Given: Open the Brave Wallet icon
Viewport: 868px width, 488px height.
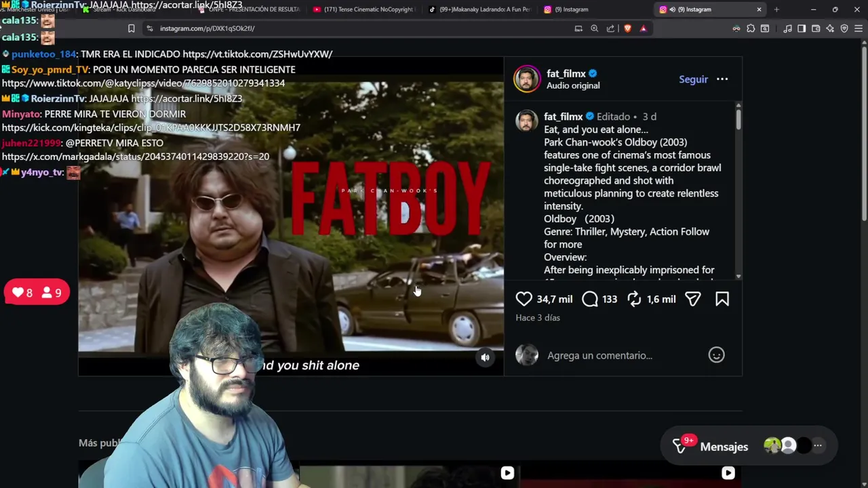Looking at the screenshot, I should (x=816, y=28).
